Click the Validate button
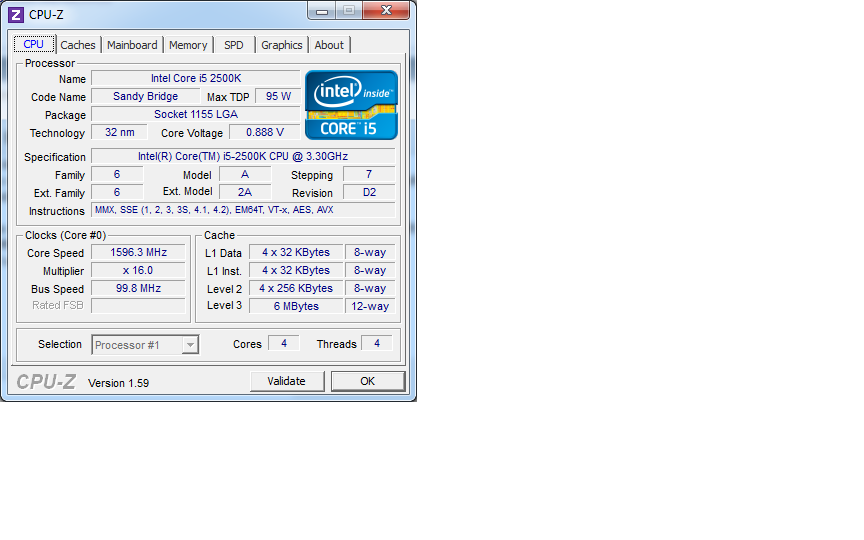Viewport: 864px width, 540px height. 287,381
